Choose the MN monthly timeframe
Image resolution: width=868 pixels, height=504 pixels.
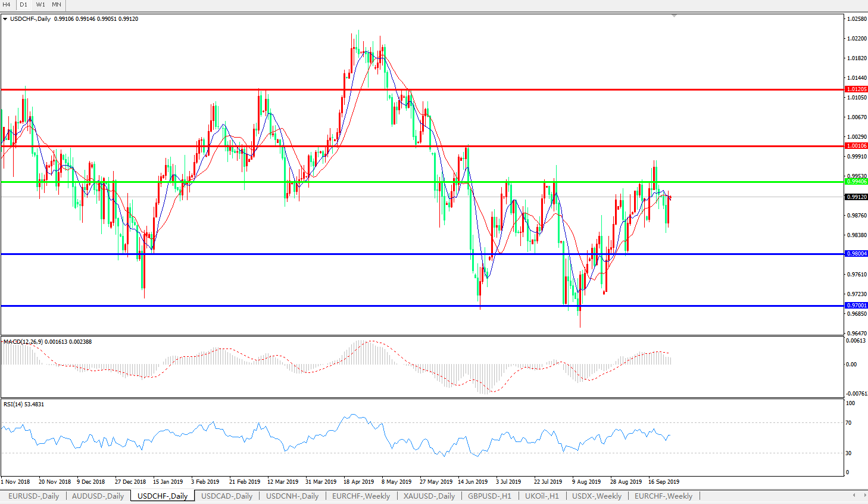click(x=57, y=5)
